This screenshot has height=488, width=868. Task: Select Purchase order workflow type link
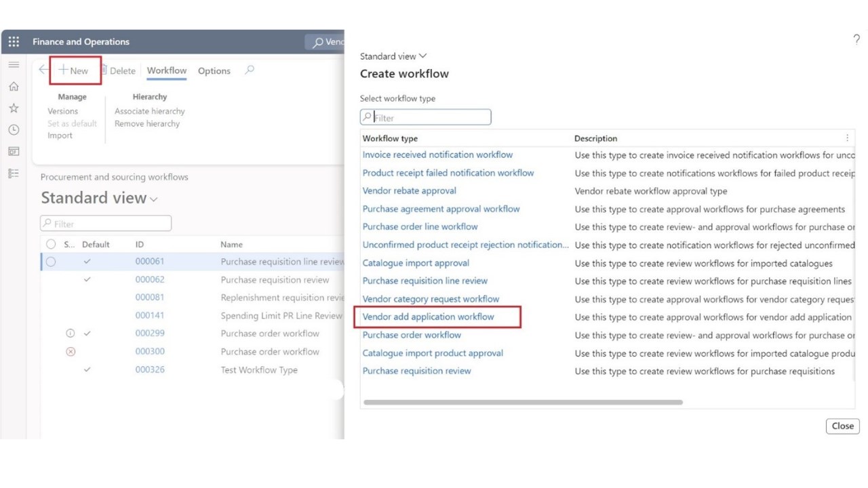[412, 335]
